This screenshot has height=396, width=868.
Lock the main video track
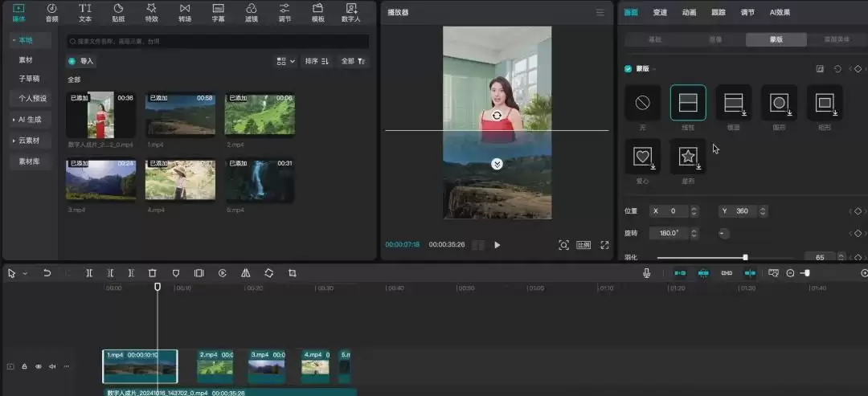pyautogui.click(x=24, y=366)
